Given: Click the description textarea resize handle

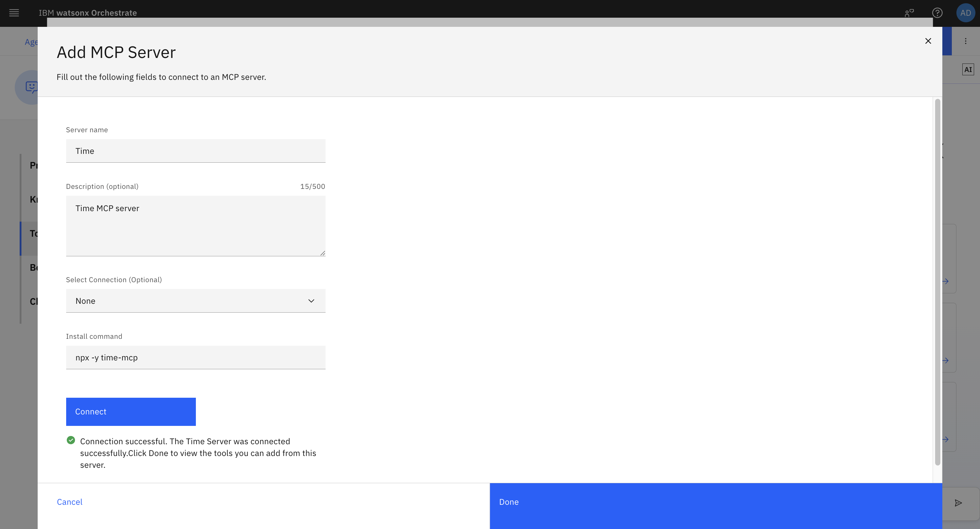Looking at the screenshot, I should coord(322,253).
